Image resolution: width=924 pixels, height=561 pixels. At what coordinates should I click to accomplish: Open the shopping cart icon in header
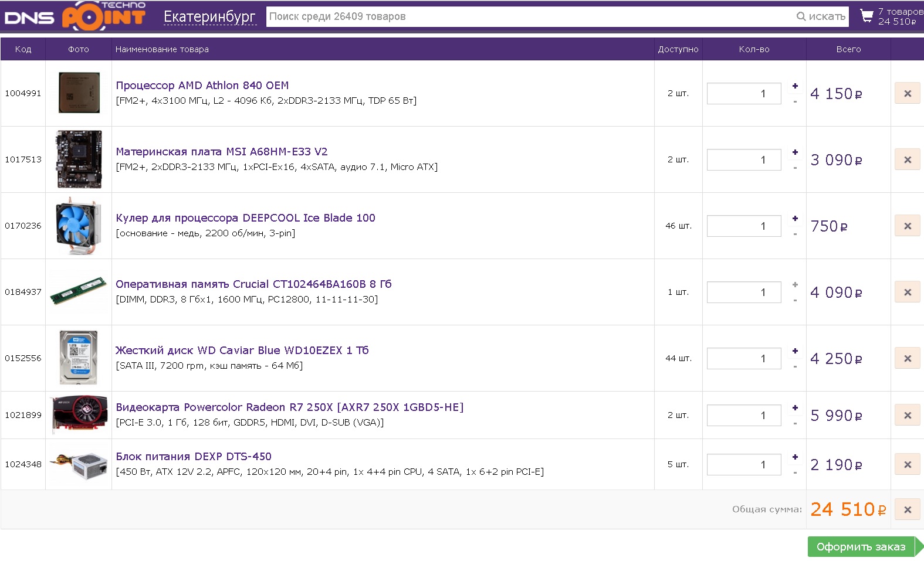pos(867,16)
